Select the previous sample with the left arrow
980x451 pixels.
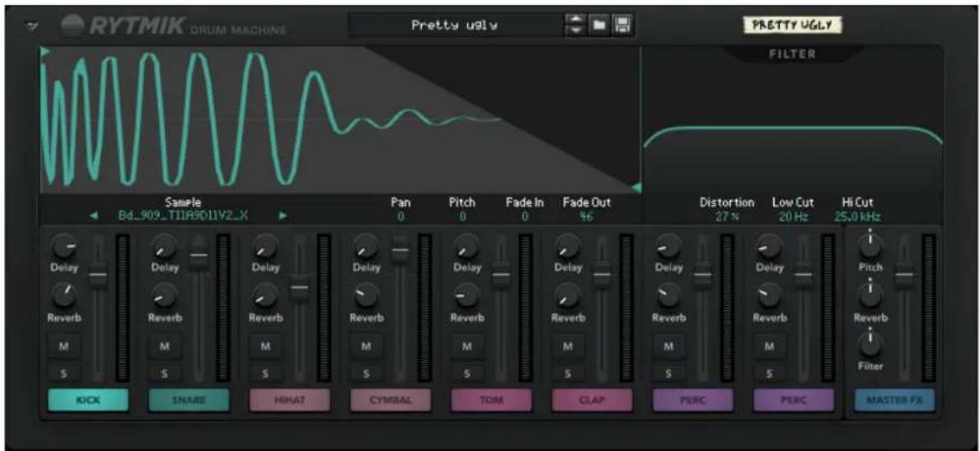tap(93, 216)
